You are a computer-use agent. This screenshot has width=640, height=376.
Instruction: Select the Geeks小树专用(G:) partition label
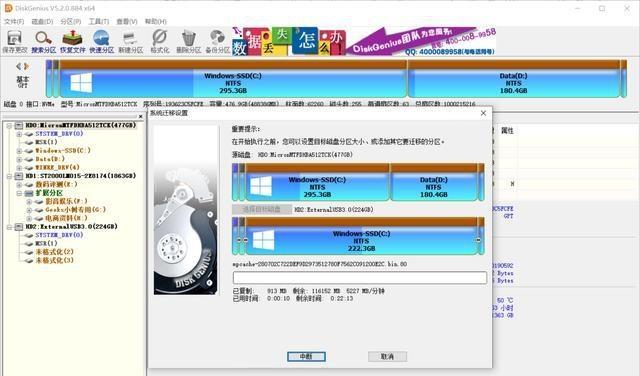click(x=76, y=210)
